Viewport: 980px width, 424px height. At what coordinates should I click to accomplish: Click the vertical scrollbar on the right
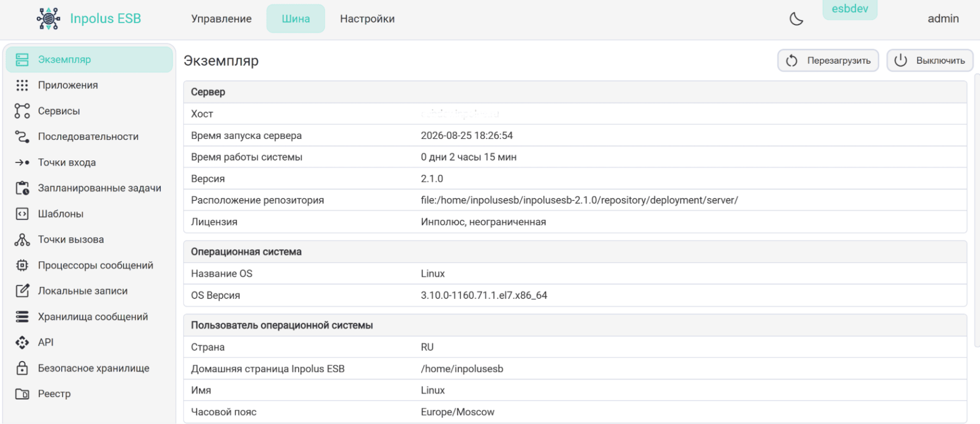977,210
